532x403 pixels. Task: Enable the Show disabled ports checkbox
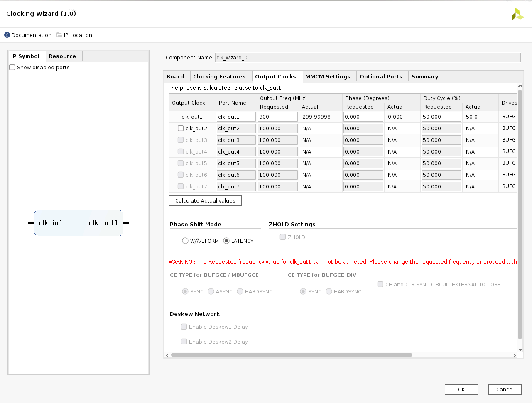pos(12,67)
